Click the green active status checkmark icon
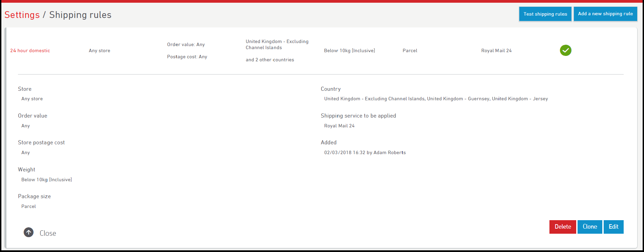Screen dimensions: 644x252 point(565,50)
